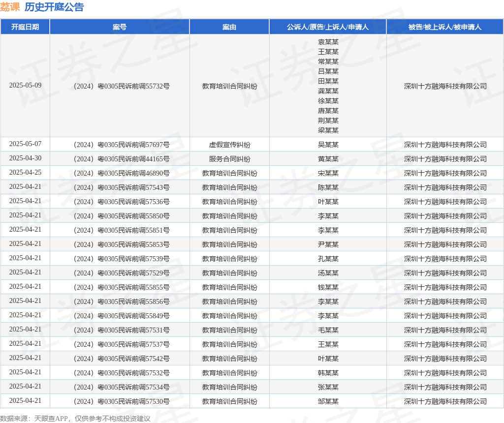Click plaintiff name 吴某某
This screenshot has width=504, height=423.
(x=328, y=145)
